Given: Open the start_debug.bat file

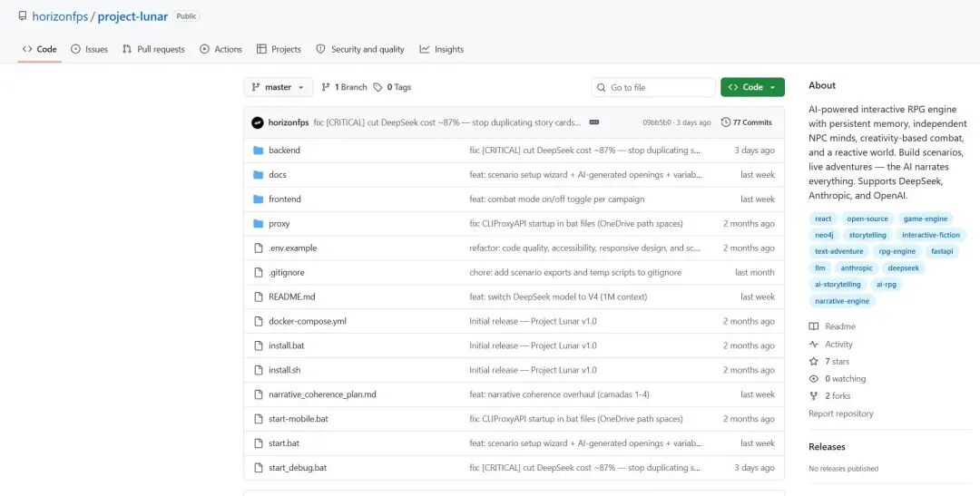Looking at the screenshot, I should pos(298,468).
